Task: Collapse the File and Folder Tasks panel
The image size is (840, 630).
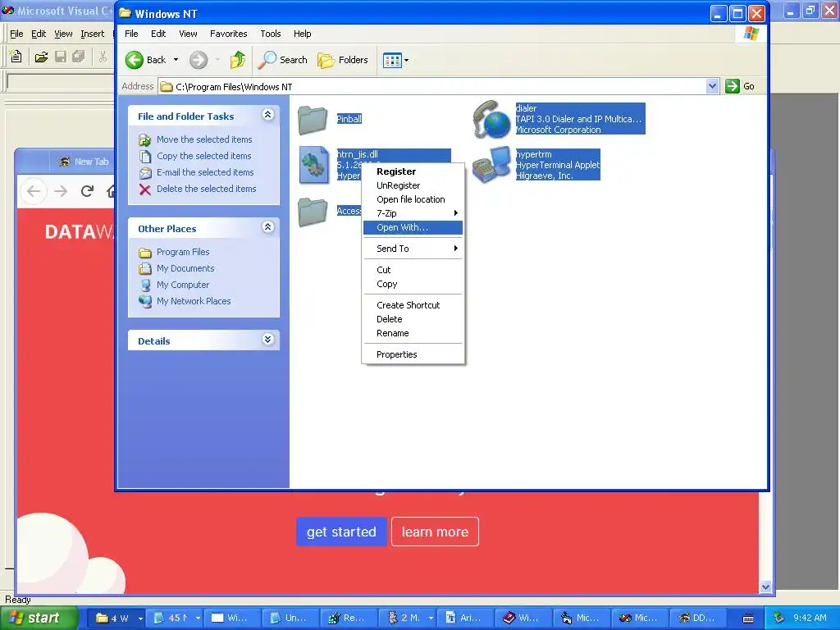Action: tap(268, 115)
